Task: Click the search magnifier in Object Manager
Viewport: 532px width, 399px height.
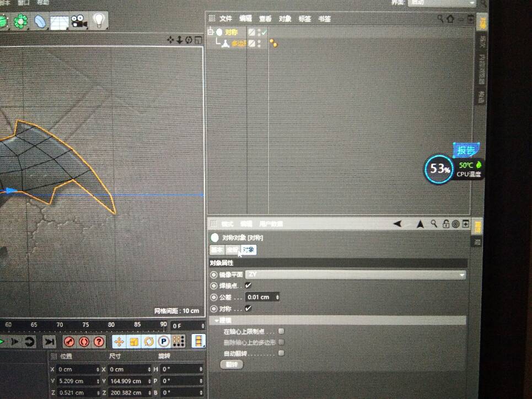Action: (440, 18)
